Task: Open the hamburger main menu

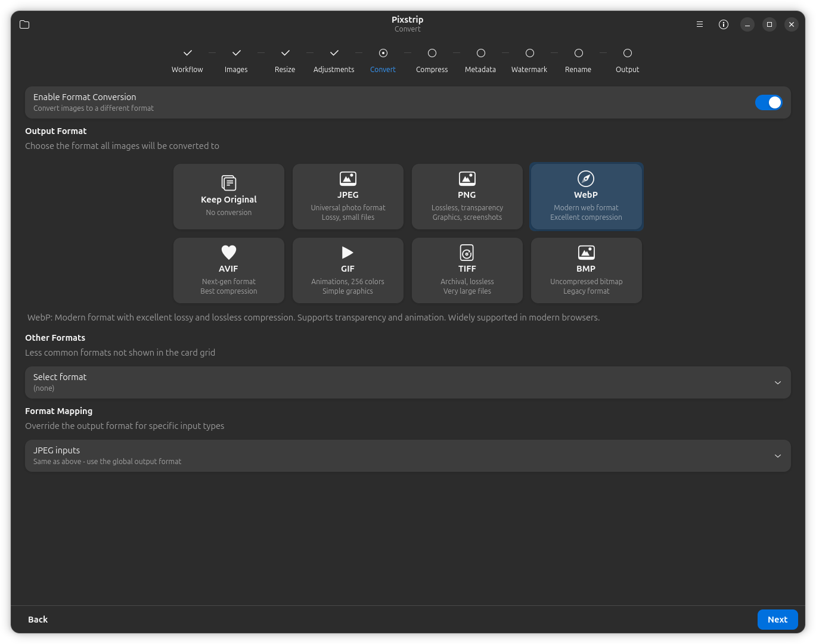Action: pyautogui.click(x=700, y=24)
